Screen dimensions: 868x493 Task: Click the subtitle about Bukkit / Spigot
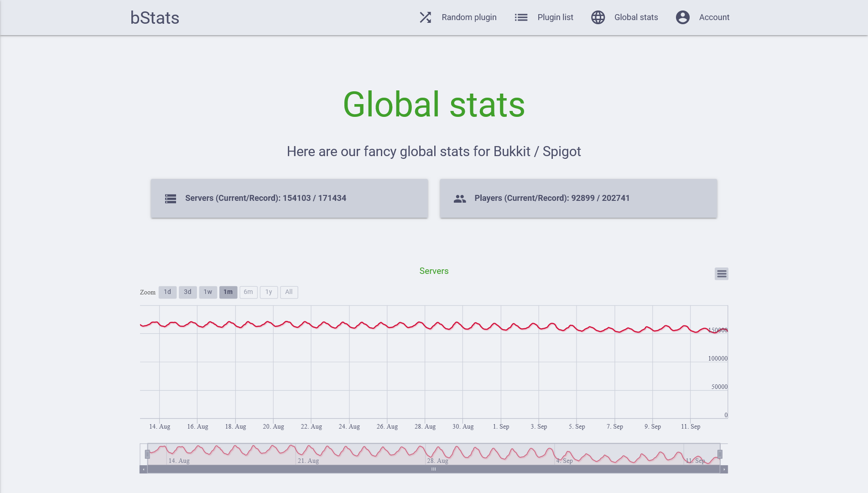pyautogui.click(x=434, y=152)
